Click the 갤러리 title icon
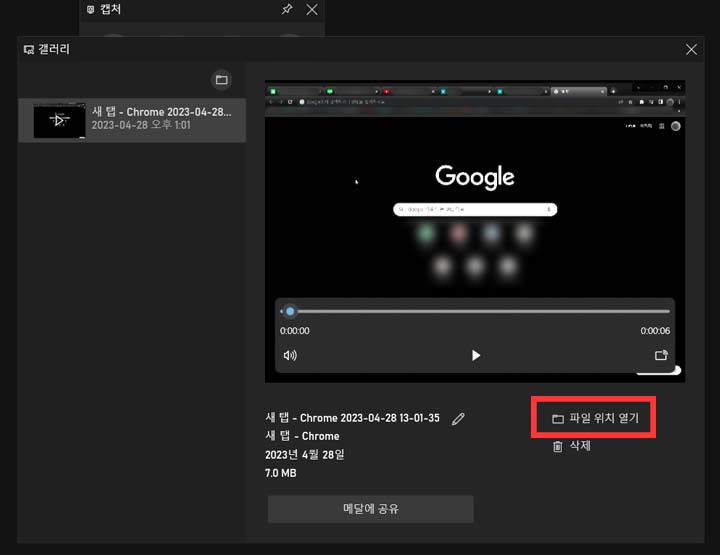This screenshot has height=555, width=720. click(28, 50)
